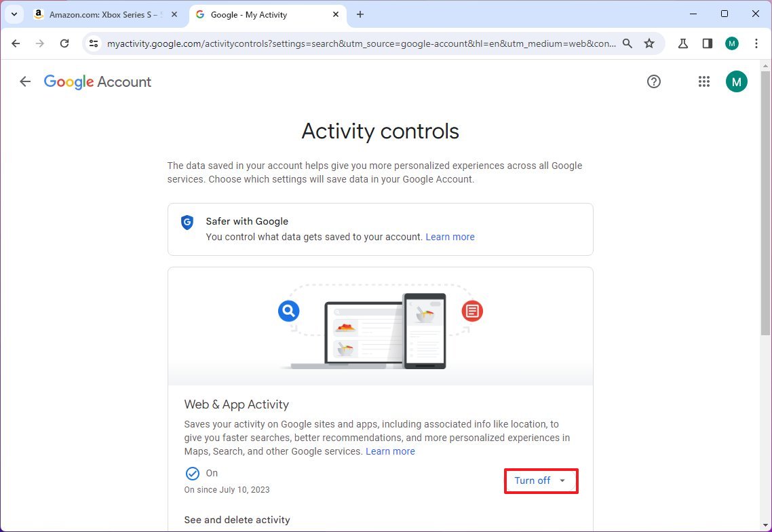Click the On since July 10, 2023 text
Image resolution: width=772 pixels, height=532 pixels.
[x=227, y=490]
